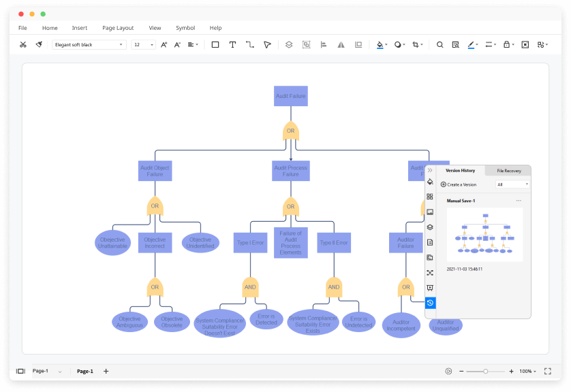
Task: Select the Connector tool
Action: [248, 44]
